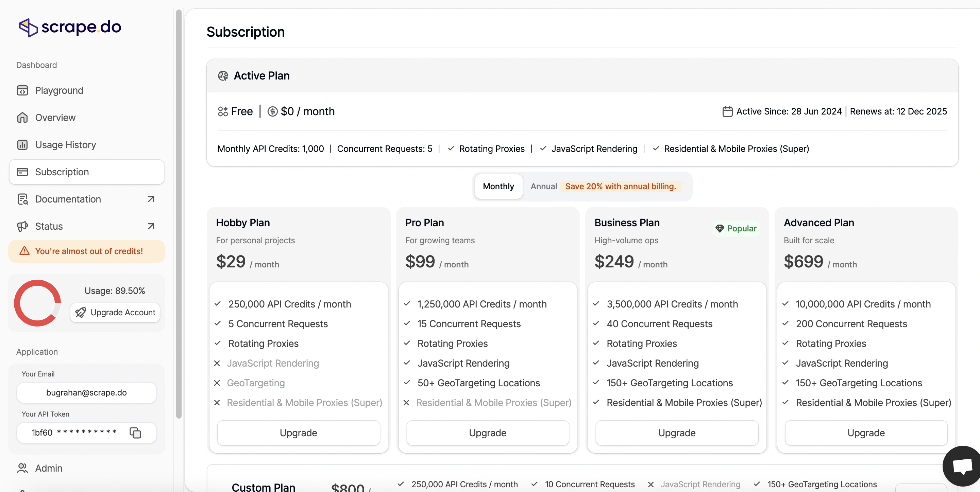980x492 pixels.
Task: Switch billing to Annual
Action: 543,186
